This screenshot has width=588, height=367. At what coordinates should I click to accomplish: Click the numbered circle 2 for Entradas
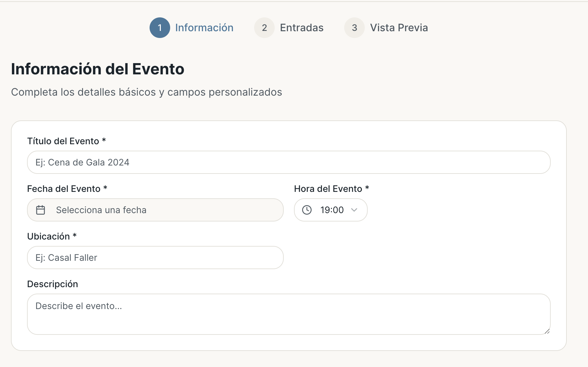pos(264,28)
